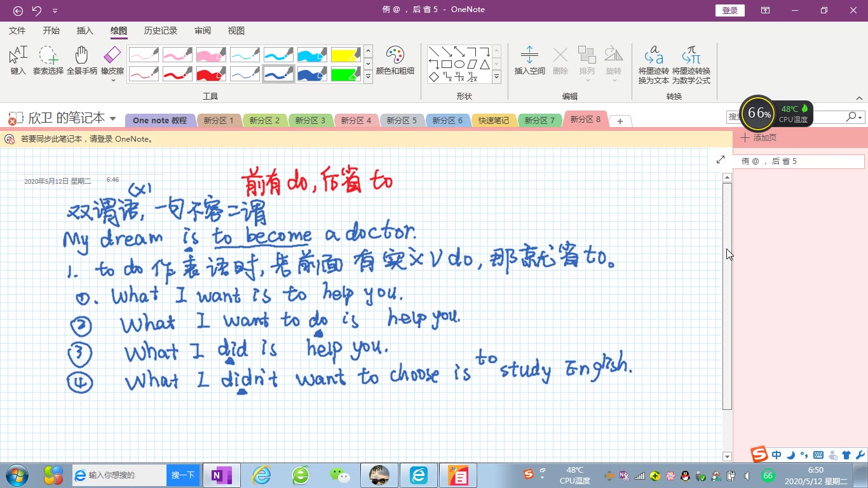
Task: Select the medium dark blue pen
Action: (278, 74)
